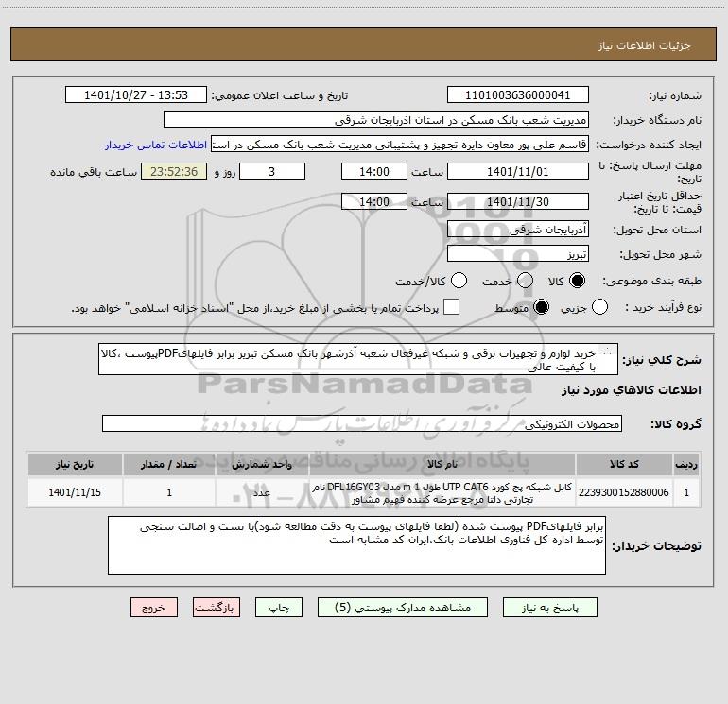Click the buyer notes text area
Image resolution: width=728 pixels, height=704 pixels.
coord(356,545)
